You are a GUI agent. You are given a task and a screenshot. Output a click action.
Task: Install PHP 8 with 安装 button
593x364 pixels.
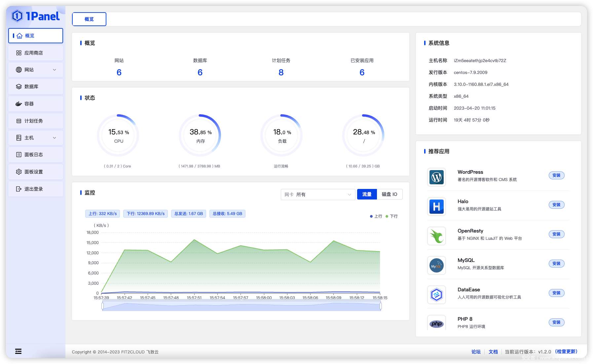[x=556, y=322]
